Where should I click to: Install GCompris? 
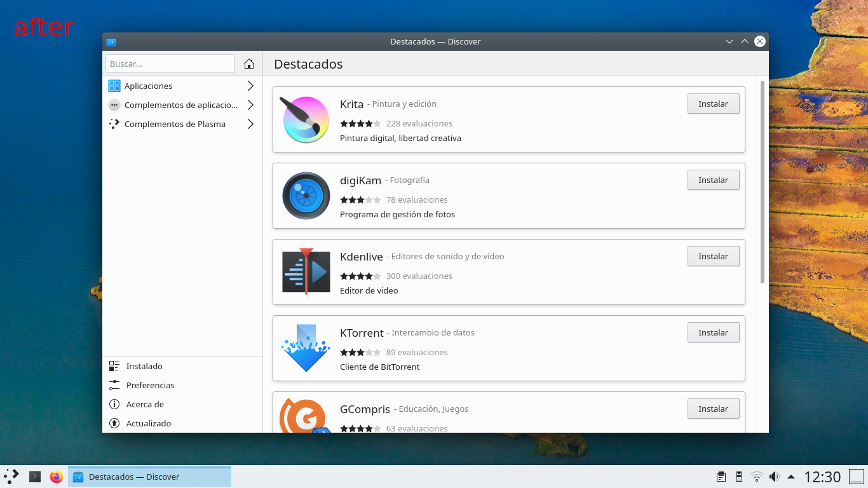click(713, 409)
